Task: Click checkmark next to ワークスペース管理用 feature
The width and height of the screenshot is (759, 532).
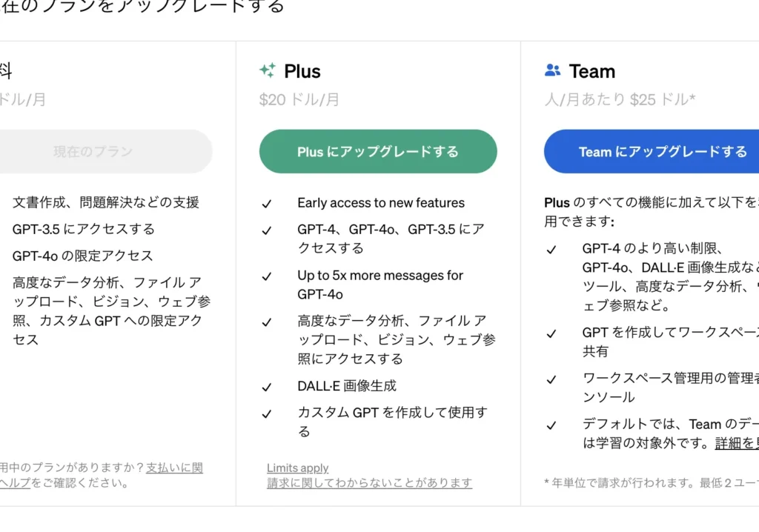Action: [551, 379]
